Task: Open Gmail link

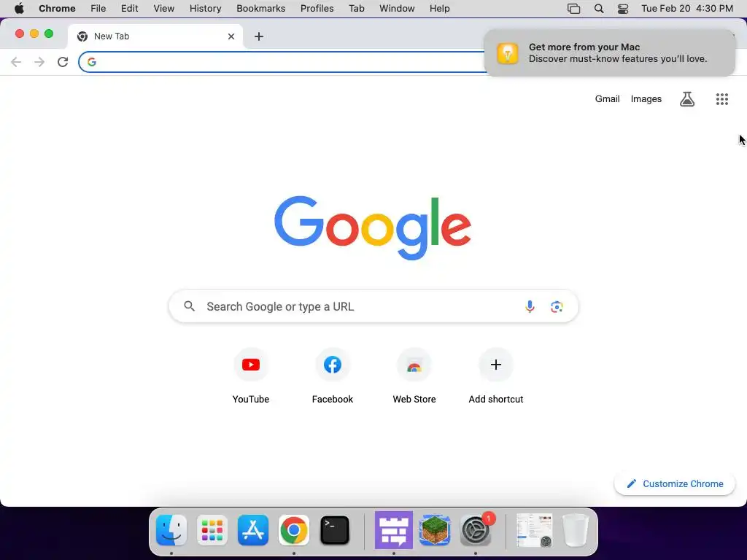Action: (607, 99)
